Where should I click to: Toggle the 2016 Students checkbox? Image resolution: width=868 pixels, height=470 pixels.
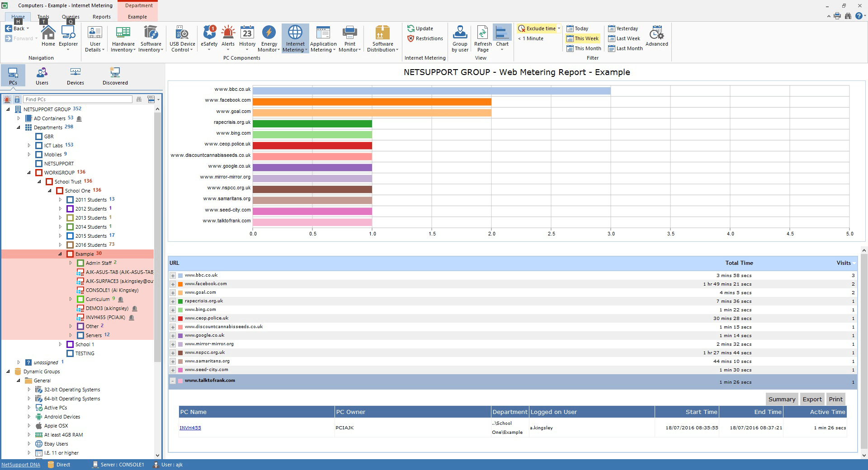(x=70, y=244)
